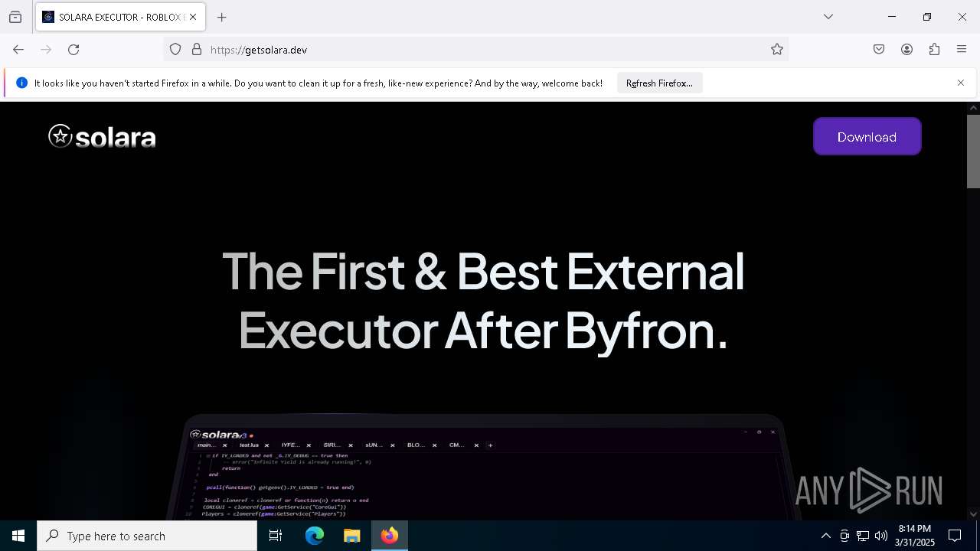Focus the getsolara.dev address bar
The image size is (980, 551).
click(x=475, y=50)
